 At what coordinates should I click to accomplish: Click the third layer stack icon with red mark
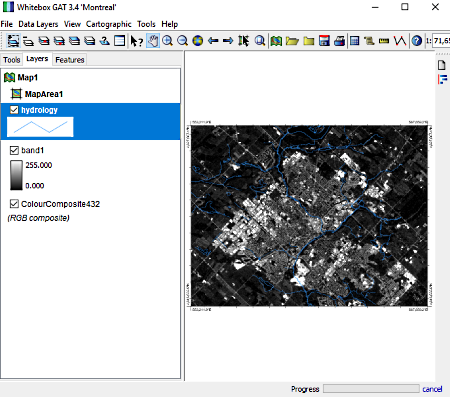tap(44, 41)
